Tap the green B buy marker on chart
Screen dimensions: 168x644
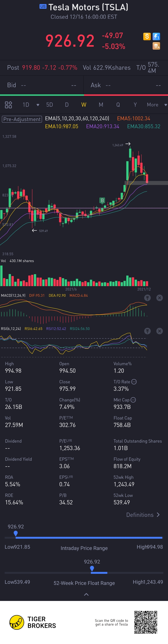coord(102,200)
